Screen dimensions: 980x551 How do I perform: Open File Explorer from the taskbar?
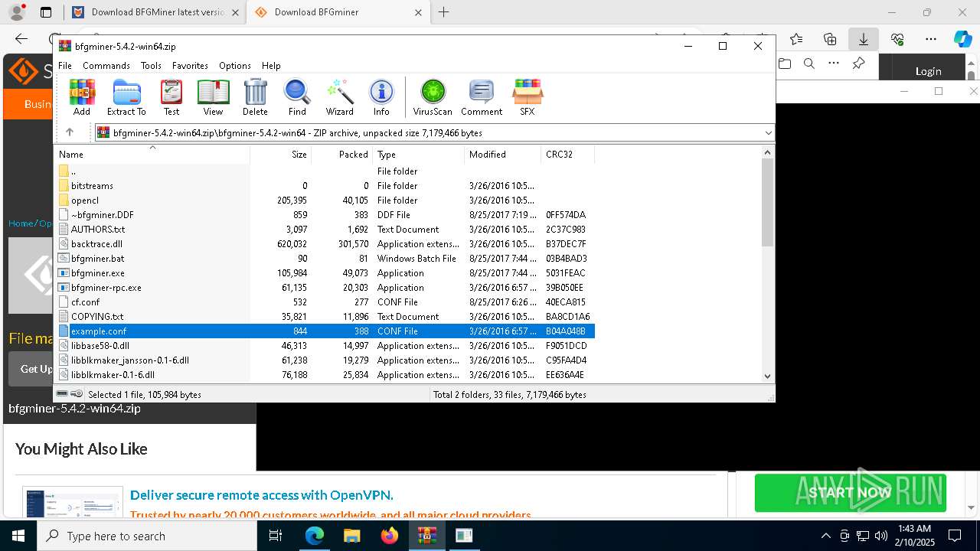click(x=352, y=536)
